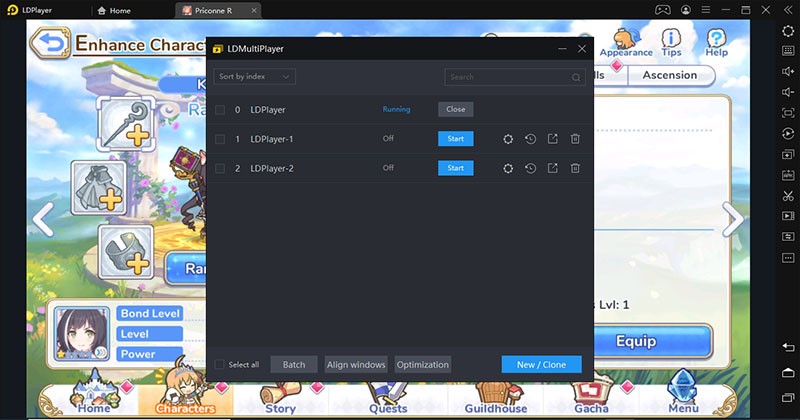
Task: Tap the Android back arrow in sidebar
Action: point(788,348)
